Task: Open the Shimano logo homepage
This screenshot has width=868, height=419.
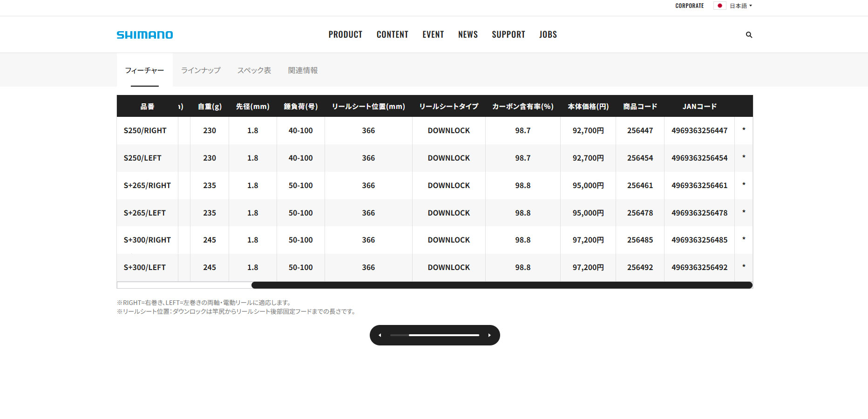Action: click(145, 35)
